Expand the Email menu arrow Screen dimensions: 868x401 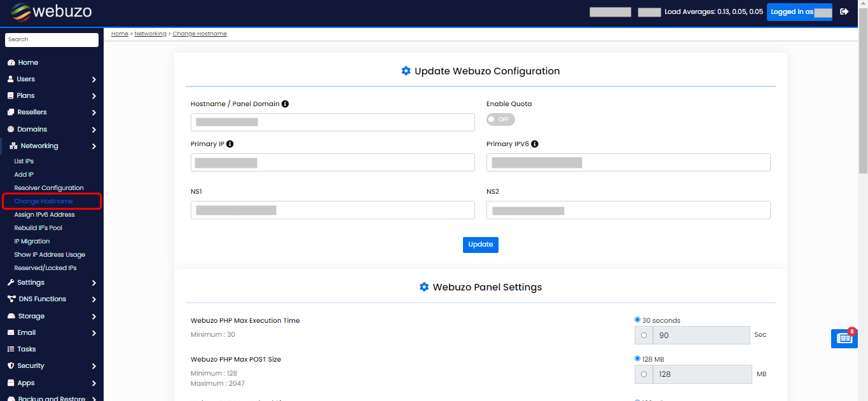(x=93, y=333)
